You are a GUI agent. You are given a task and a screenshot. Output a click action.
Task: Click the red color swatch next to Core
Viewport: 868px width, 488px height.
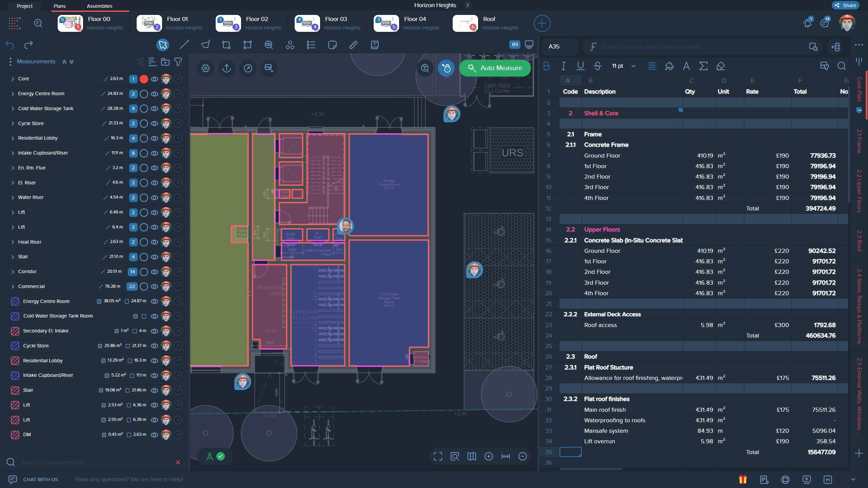pyautogui.click(x=144, y=79)
